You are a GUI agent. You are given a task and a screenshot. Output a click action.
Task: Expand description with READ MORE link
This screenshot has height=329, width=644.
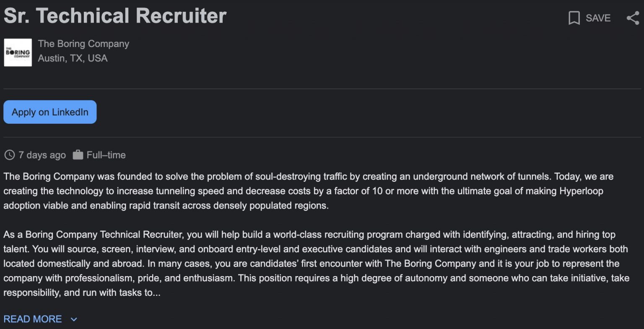coord(33,319)
